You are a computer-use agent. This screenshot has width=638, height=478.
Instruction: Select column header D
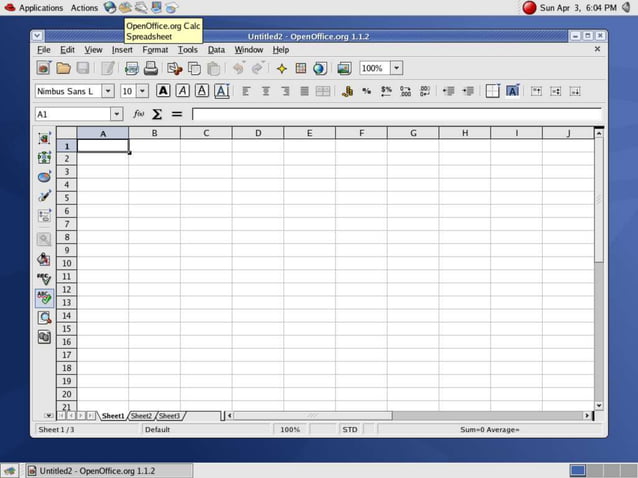pyautogui.click(x=258, y=133)
